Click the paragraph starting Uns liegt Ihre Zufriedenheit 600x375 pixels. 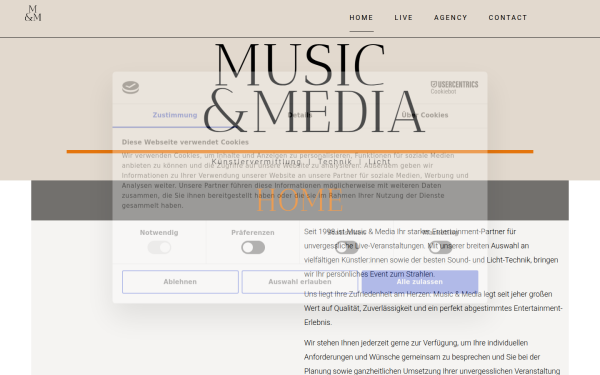pos(433,308)
